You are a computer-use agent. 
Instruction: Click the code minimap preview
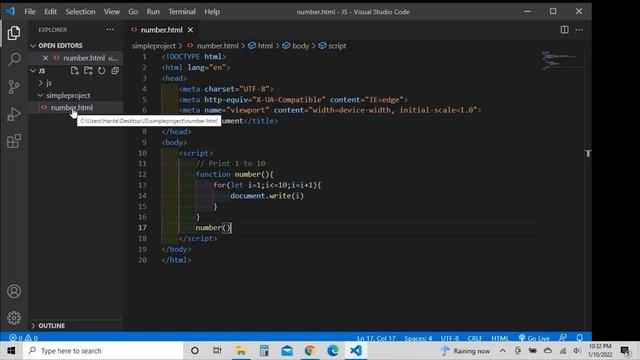pos(561,60)
